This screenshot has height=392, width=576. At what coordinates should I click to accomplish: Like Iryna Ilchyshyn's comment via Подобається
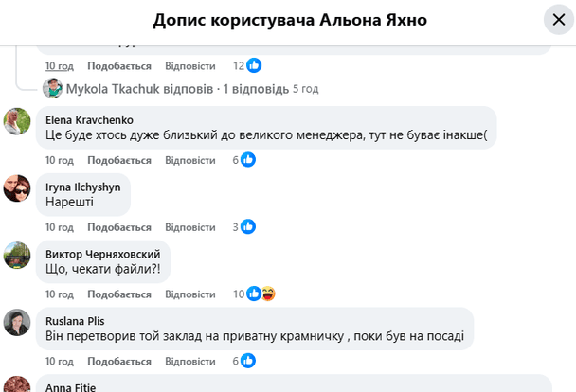pyautogui.click(x=119, y=227)
